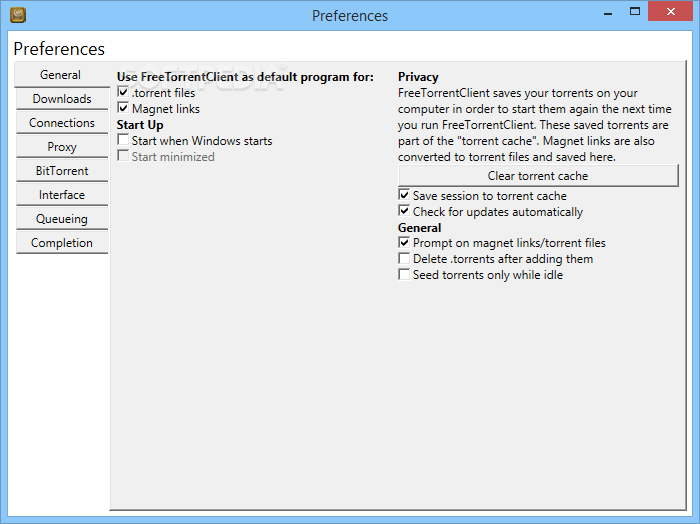Image resolution: width=700 pixels, height=524 pixels.
Task: Enable Delete .torrents after adding them
Action: point(404,258)
